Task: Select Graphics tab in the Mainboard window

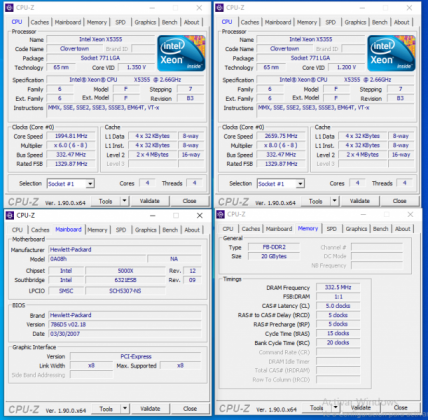Action: coord(146,230)
